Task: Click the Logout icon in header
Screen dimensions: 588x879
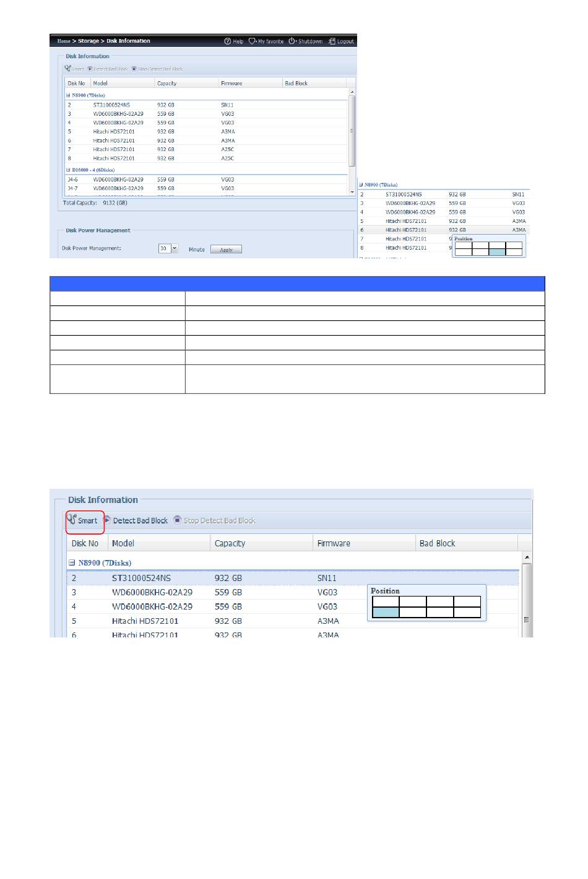Action: pos(332,42)
